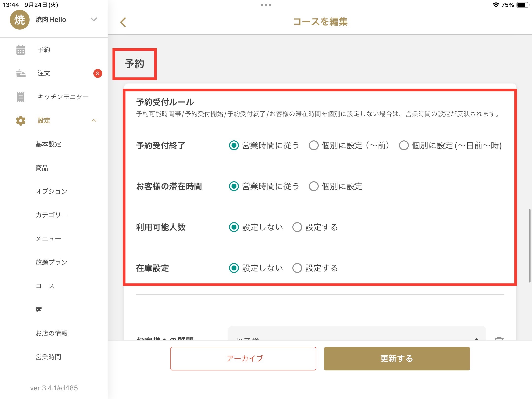Tap the 焼 restaurant avatar icon
Viewport: 532px width, 399px height.
click(19, 20)
